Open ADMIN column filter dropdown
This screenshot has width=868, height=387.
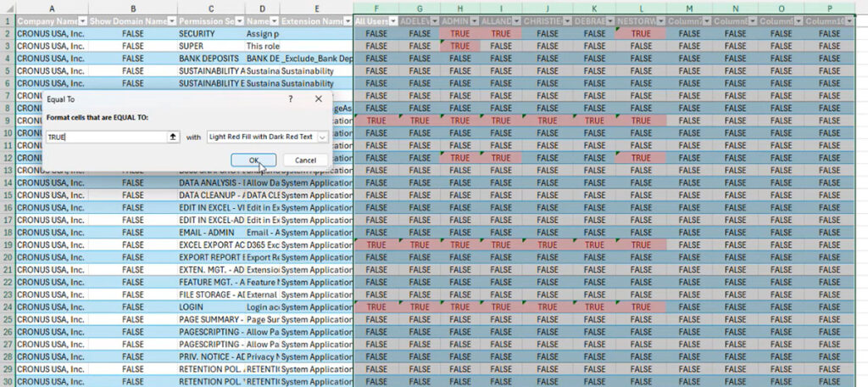(475, 21)
